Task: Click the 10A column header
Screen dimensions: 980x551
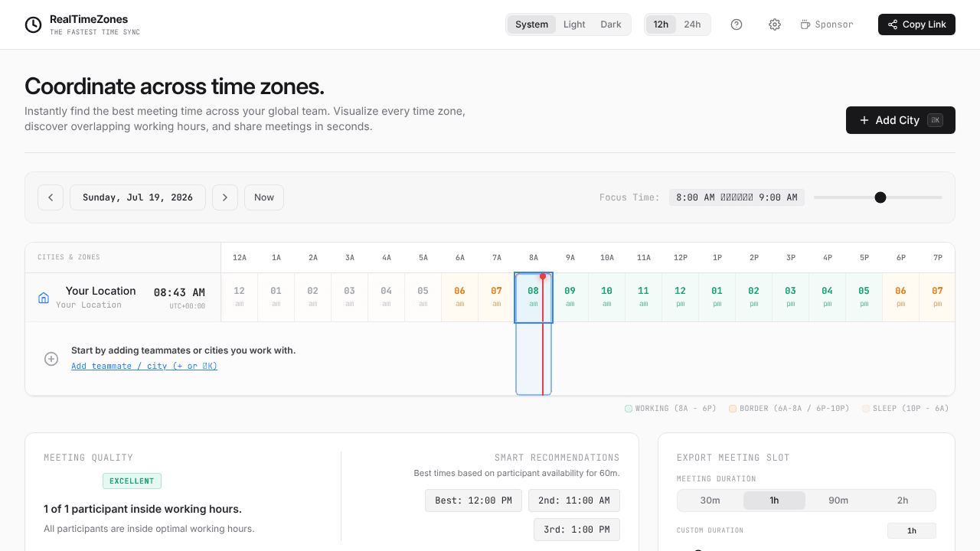Action: click(x=607, y=258)
